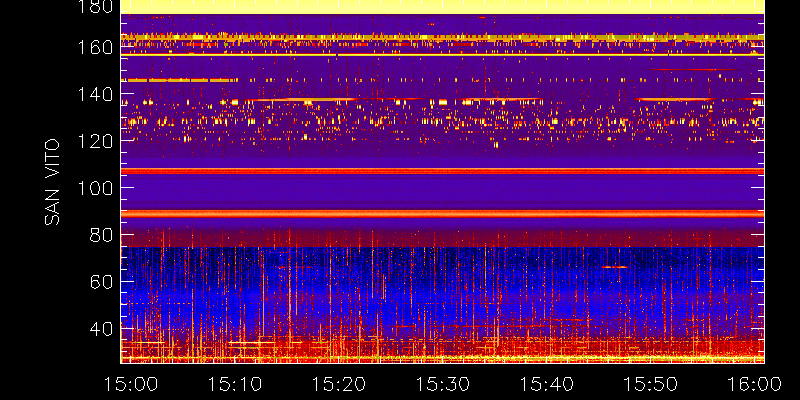Click the 100 frequency axis label
The image size is (800, 400).
(x=95, y=188)
